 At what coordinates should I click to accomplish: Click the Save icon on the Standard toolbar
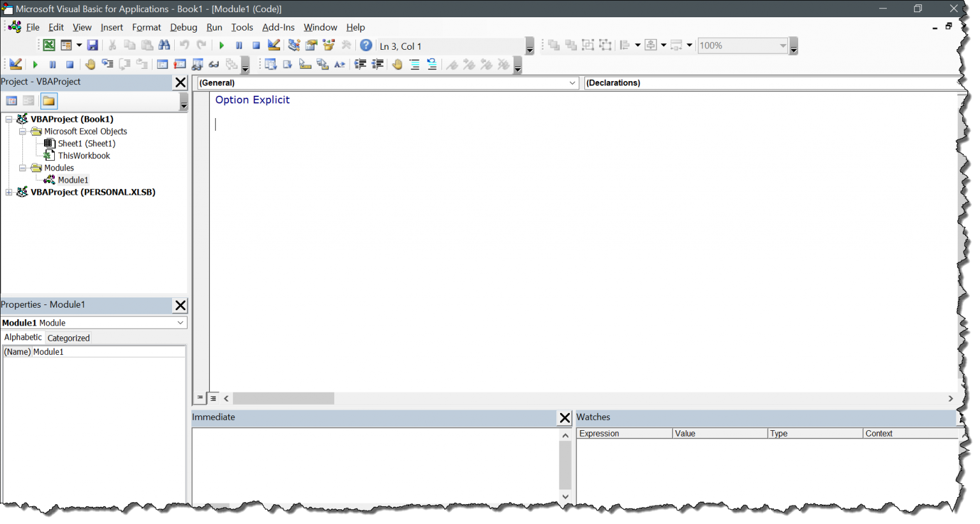93,45
